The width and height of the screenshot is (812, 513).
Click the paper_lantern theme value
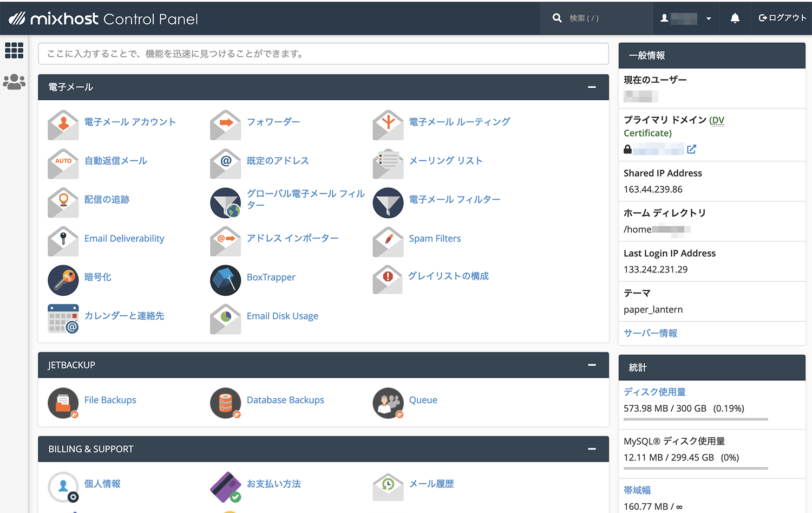pyautogui.click(x=653, y=309)
